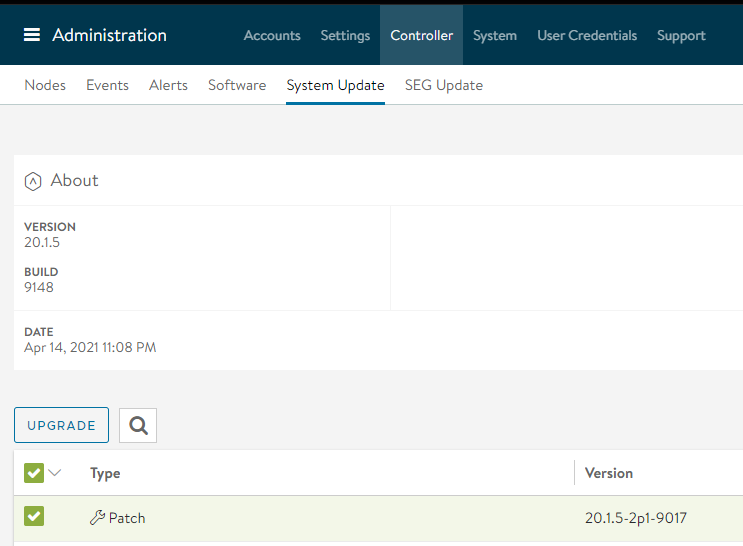Switch to the Alerts tab
Viewport: 743px width, 546px height.
tap(168, 85)
